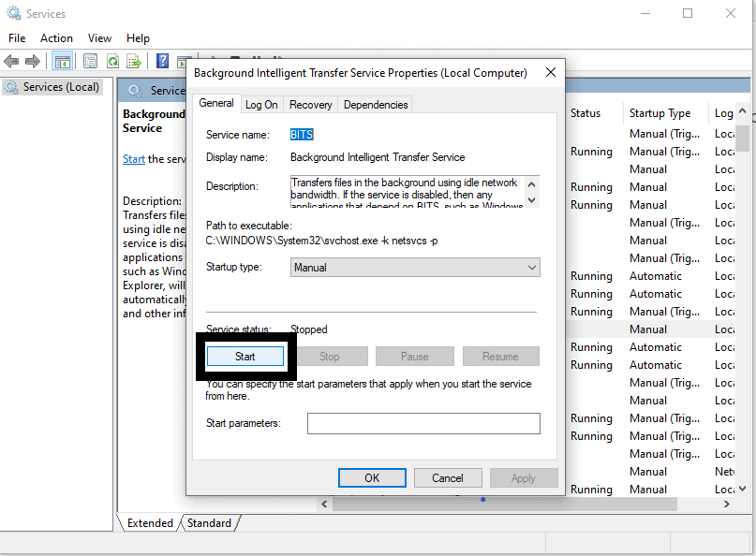
Task: Click the OK button
Action: coord(372,478)
